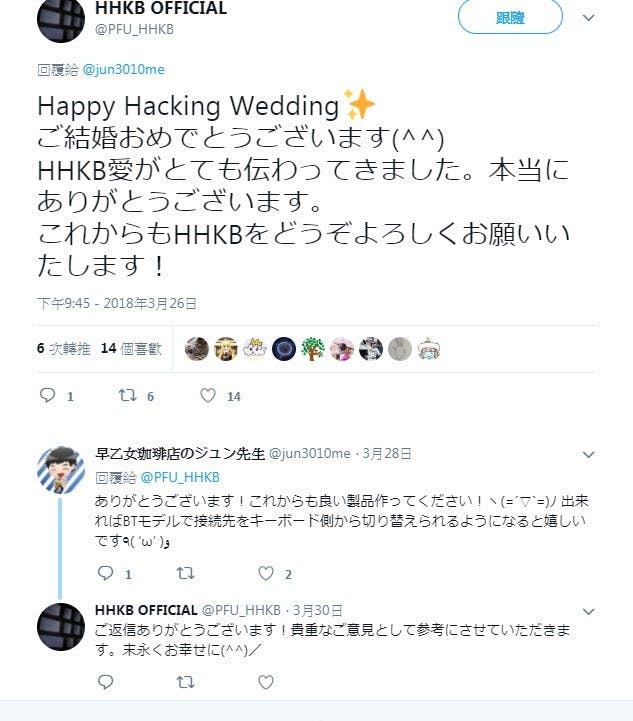The width and height of the screenshot is (633, 721).
Task: Expand options chevron on March 30 reply
Action: 589,611
